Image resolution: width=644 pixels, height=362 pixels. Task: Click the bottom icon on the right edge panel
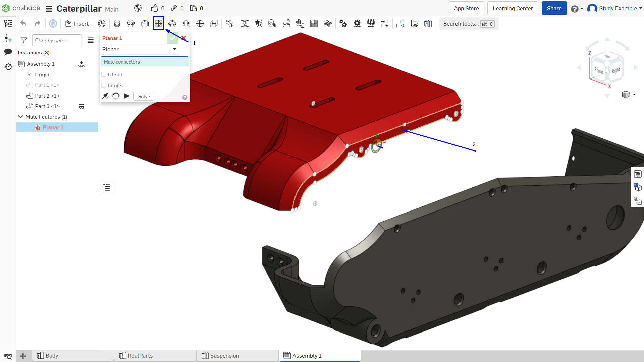tap(638, 201)
